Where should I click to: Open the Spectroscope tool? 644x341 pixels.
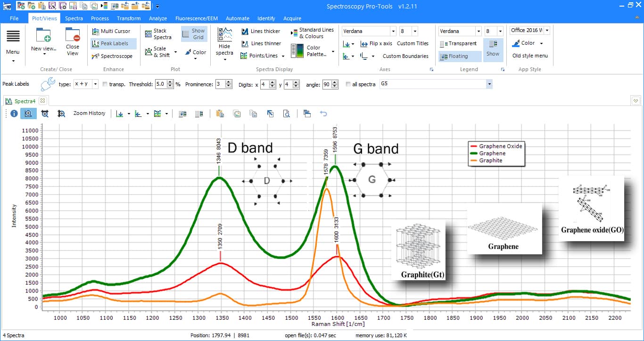tap(113, 56)
